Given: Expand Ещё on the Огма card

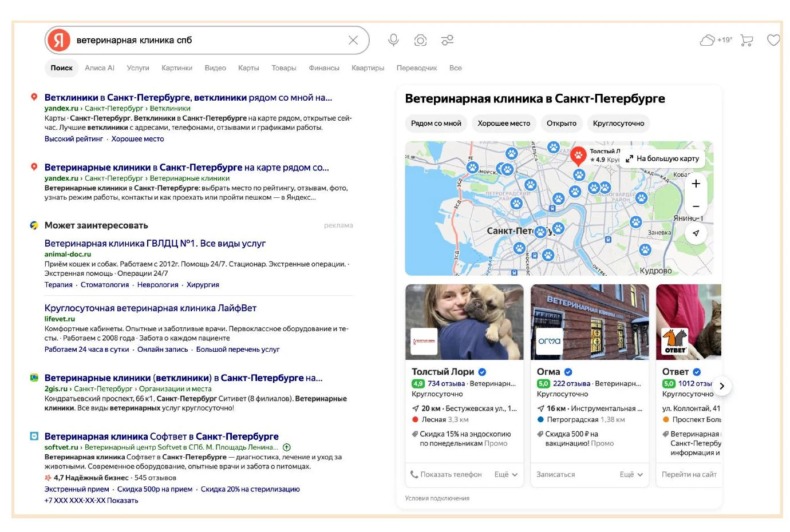Looking at the screenshot, I should pyautogui.click(x=631, y=475).
